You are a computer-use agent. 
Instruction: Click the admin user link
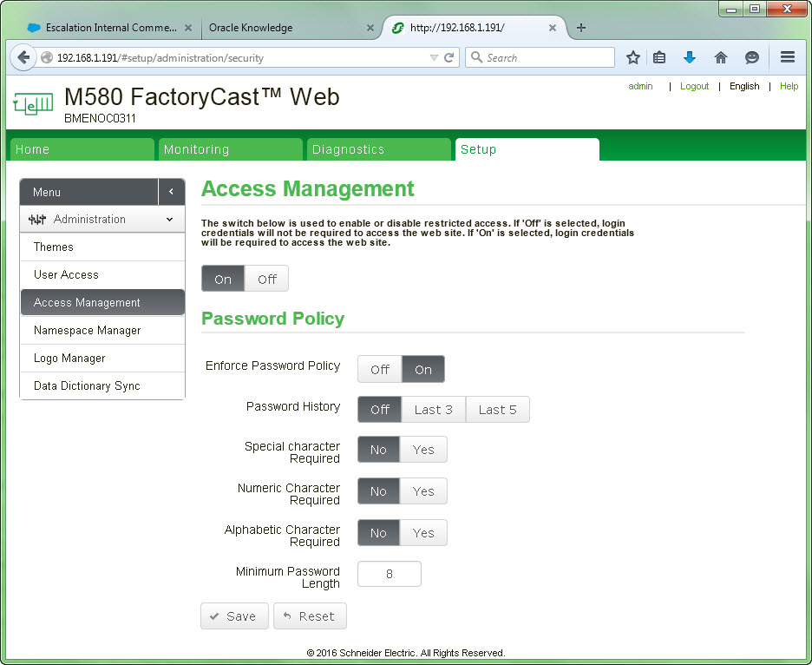pyautogui.click(x=640, y=86)
